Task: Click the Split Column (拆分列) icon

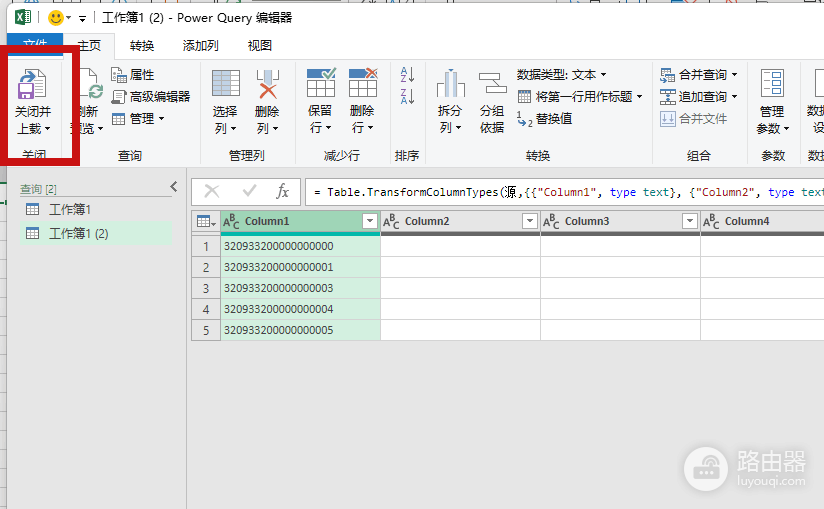Action: [450, 84]
